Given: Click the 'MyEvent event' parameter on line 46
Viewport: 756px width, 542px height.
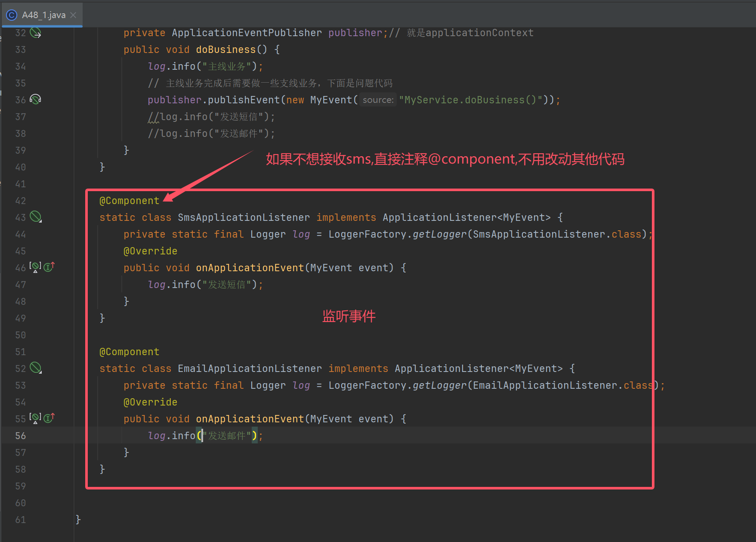Looking at the screenshot, I should pos(349,268).
